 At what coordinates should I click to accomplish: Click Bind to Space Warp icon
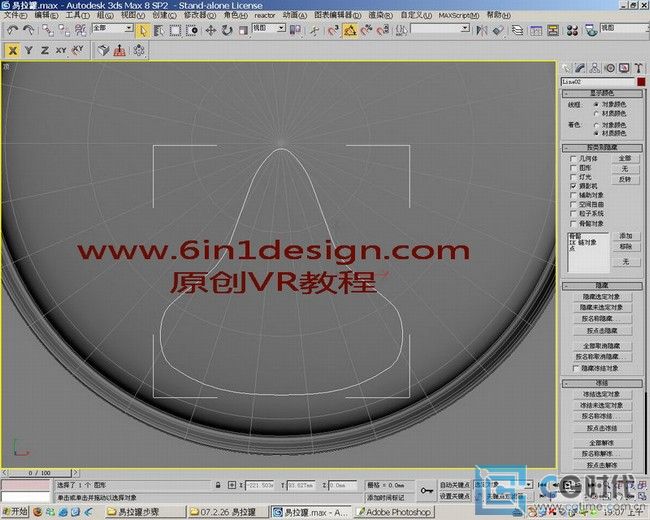click(80, 30)
